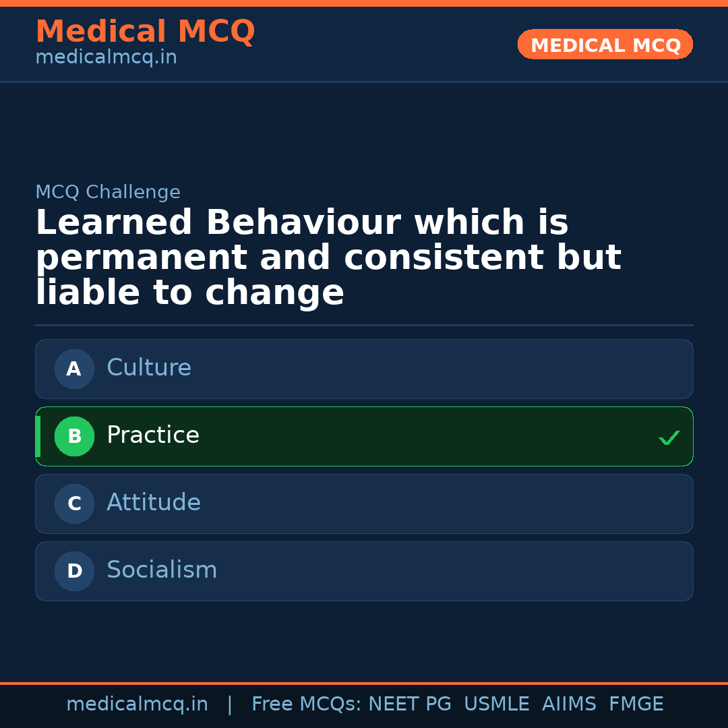Click the green accent bar beside Practice
728x728 pixels.
[x=37, y=436]
